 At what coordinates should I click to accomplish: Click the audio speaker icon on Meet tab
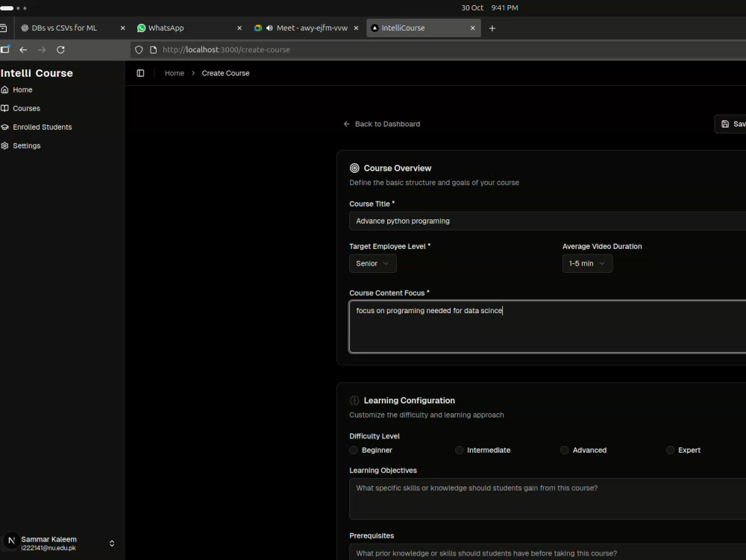click(x=269, y=28)
